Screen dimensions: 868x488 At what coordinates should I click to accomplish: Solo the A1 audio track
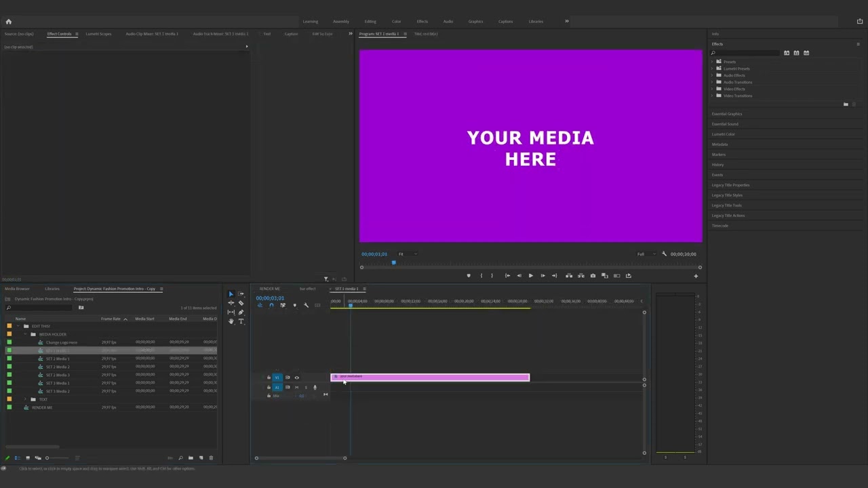[305, 387]
